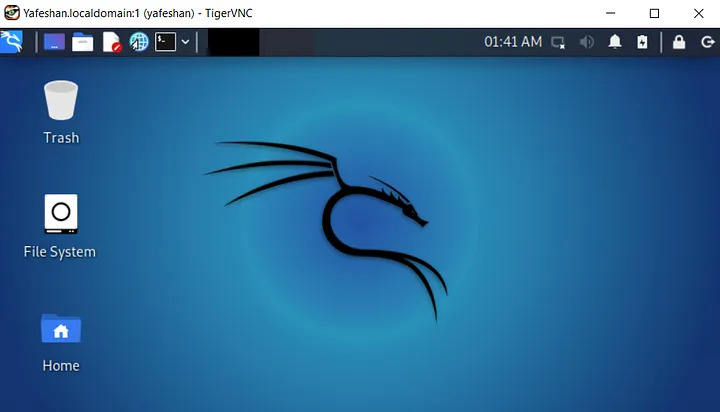
Task: Open the notifications bell icon
Action: pyautogui.click(x=615, y=42)
